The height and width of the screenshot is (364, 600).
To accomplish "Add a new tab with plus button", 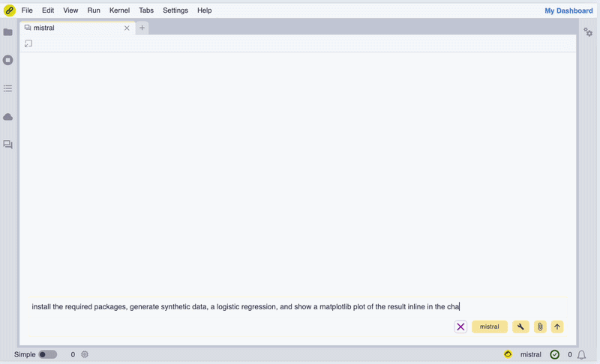I will (x=142, y=28).
